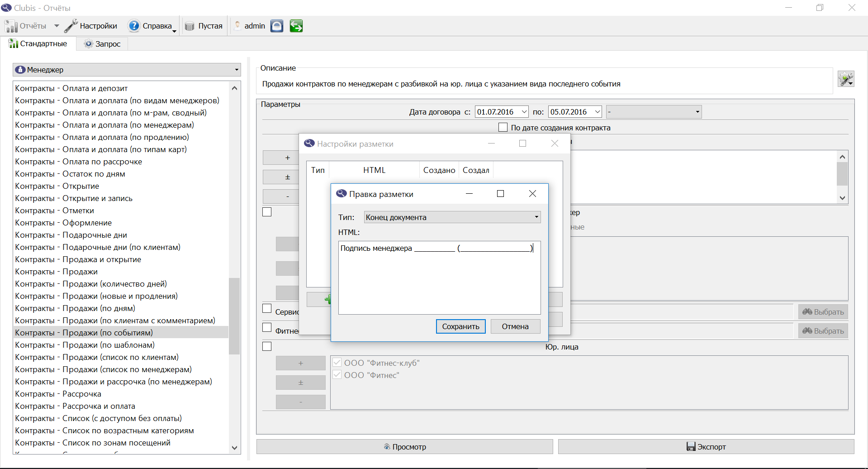Toggle the Юр. лица checkbox
The height and width of the screenshot is (469, 868).
[267, 346]
